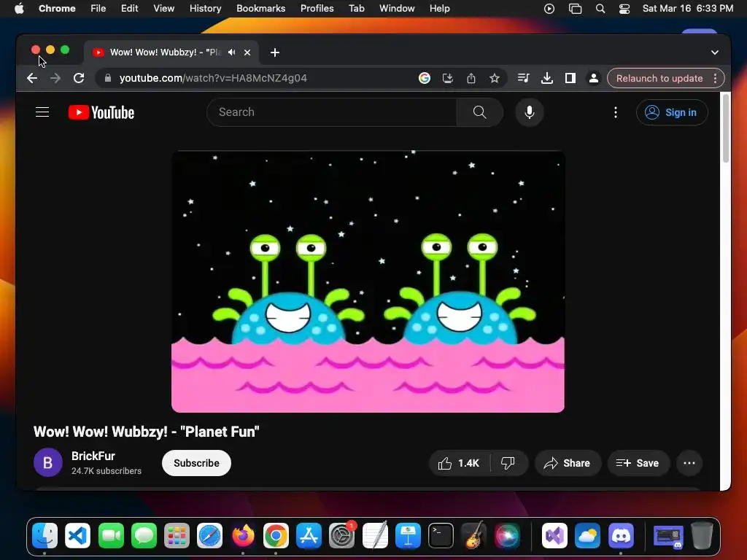This screenshot has width=747, height=560.
Task: Open Chrome downloads tray
Action: 547,78
